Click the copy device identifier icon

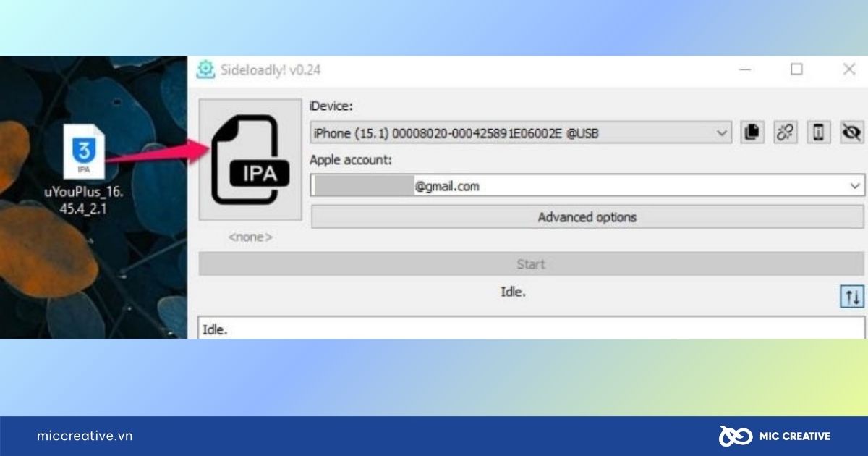tap(752, 132)
